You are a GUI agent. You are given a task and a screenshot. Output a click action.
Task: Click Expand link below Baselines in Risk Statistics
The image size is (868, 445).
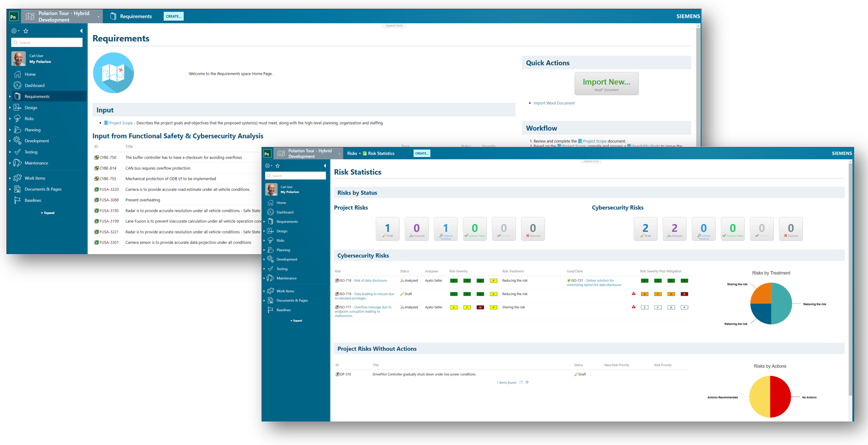297,320
